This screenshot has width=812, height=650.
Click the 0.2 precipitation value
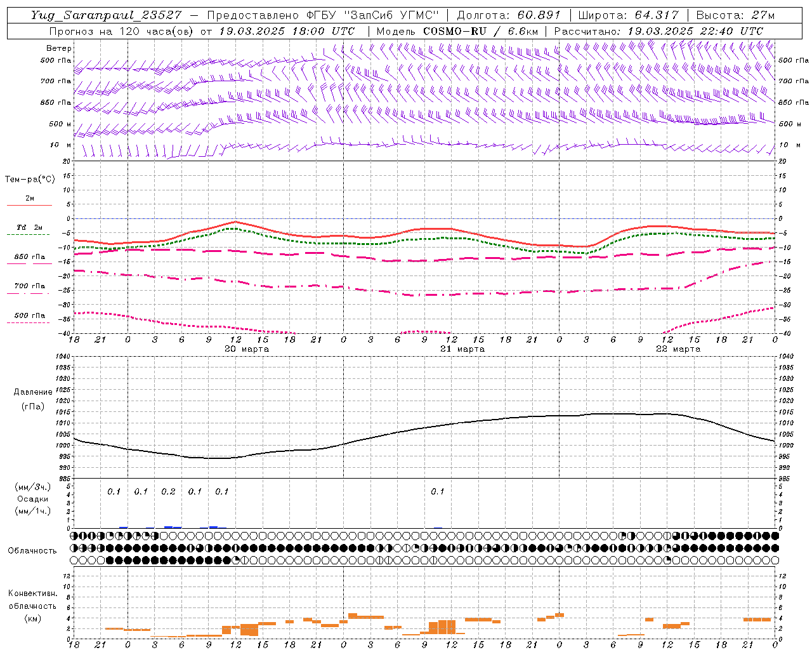(x=168, y=492)
